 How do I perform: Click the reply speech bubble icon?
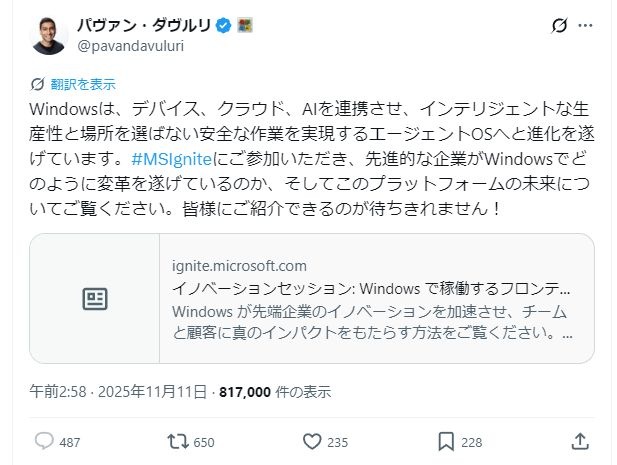[x=44, y=441]
